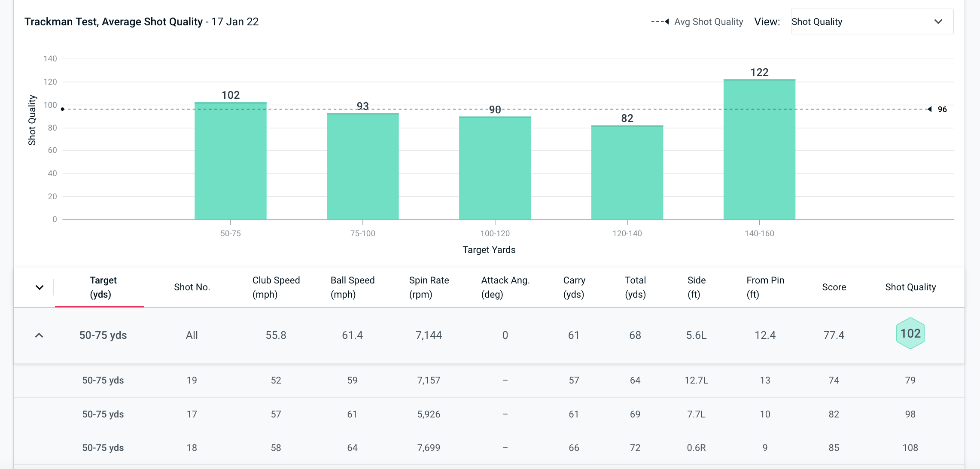Collapse the 50-75 yds group row

[x=39, y=335]
